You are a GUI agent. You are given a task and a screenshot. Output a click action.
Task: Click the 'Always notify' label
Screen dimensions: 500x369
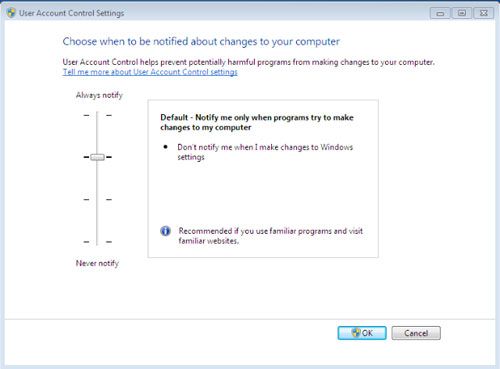pos(99,95)
